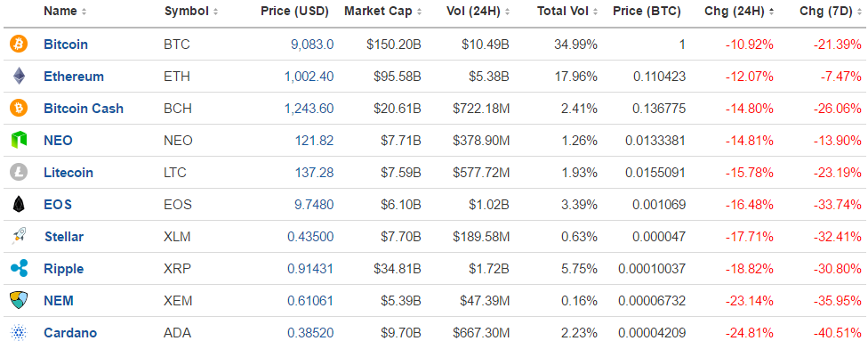The height and width of the screenshot is (349, 868).
Task: Open the Cardano name link
Action: pyautogui.click(x=70, y=333)
